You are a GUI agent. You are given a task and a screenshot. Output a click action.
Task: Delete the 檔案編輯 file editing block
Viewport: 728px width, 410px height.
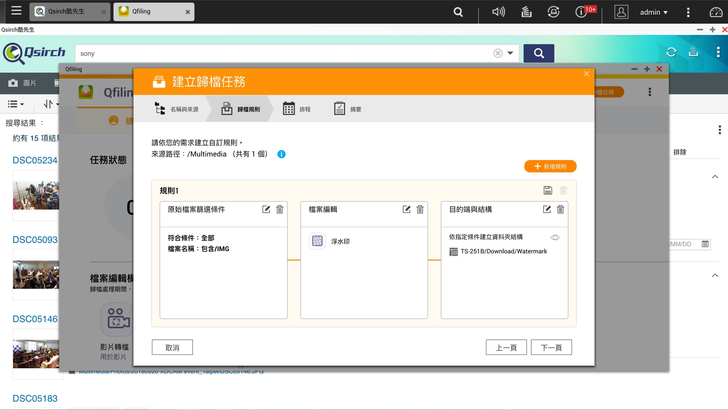(x=420, y=209)
